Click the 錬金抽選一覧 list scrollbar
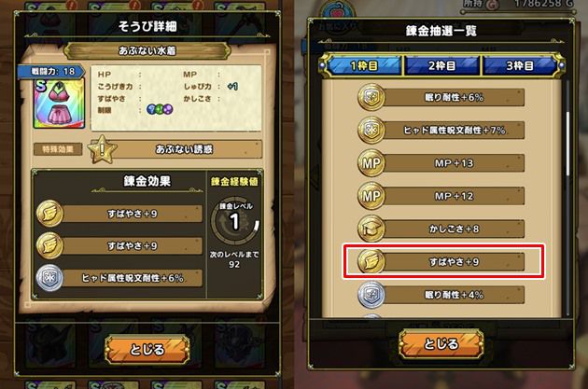This screenshot has width=588, height=389. pyautogui.click(x=567, y=197)
